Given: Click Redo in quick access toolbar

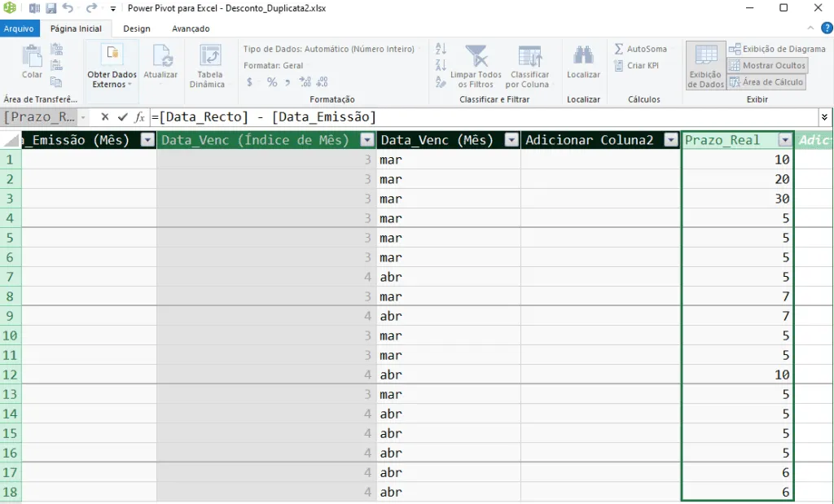Looking at the screenshot, I should 91,8.
